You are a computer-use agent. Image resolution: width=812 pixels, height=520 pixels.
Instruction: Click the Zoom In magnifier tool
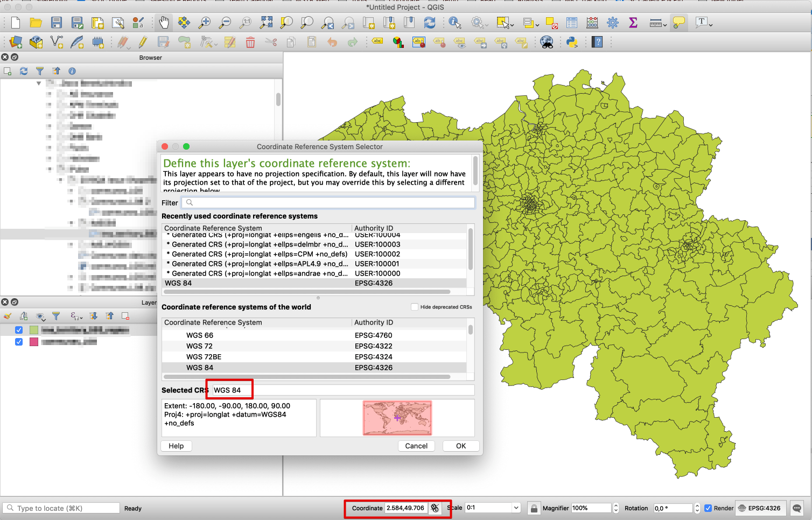coord(205,23)
